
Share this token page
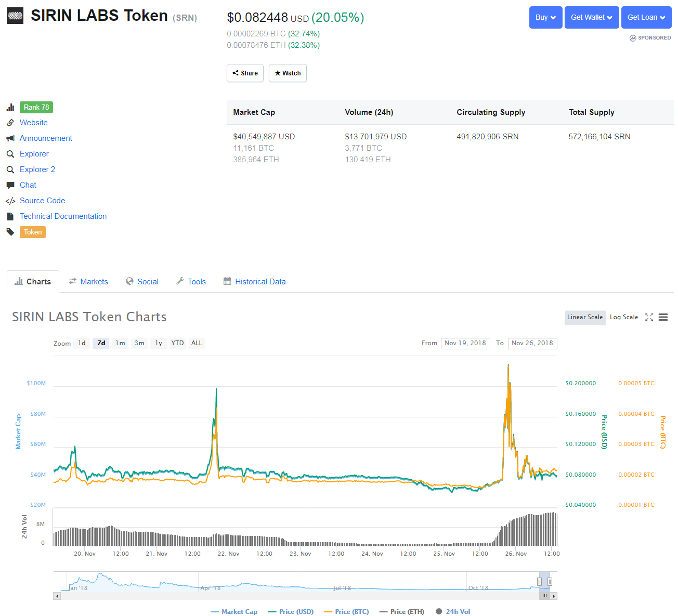(x=245, y=73)
